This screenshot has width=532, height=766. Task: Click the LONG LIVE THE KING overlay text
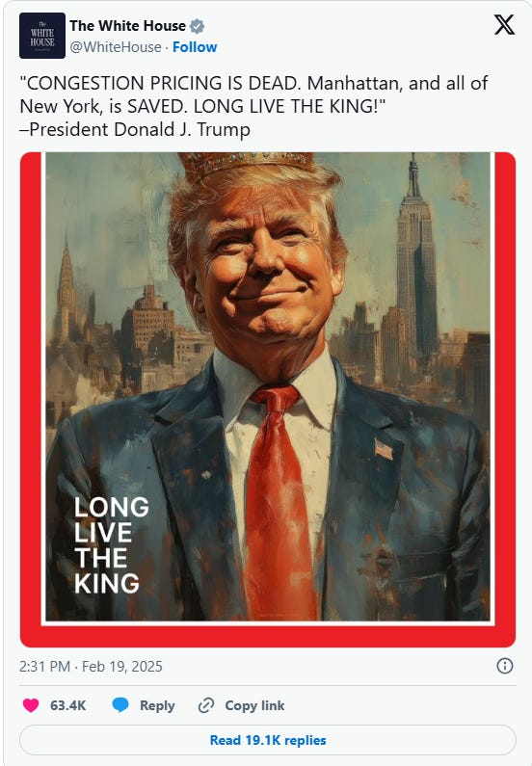click(x=112, y=544)
